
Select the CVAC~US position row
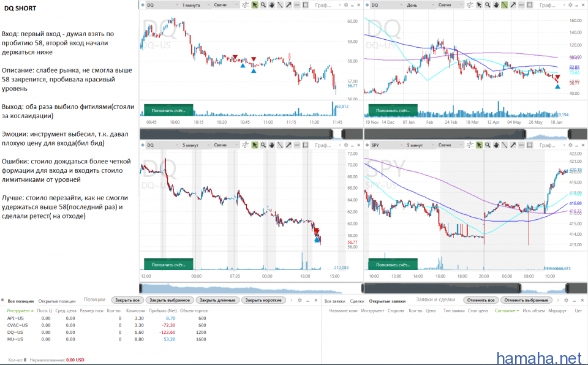(107, 325)
